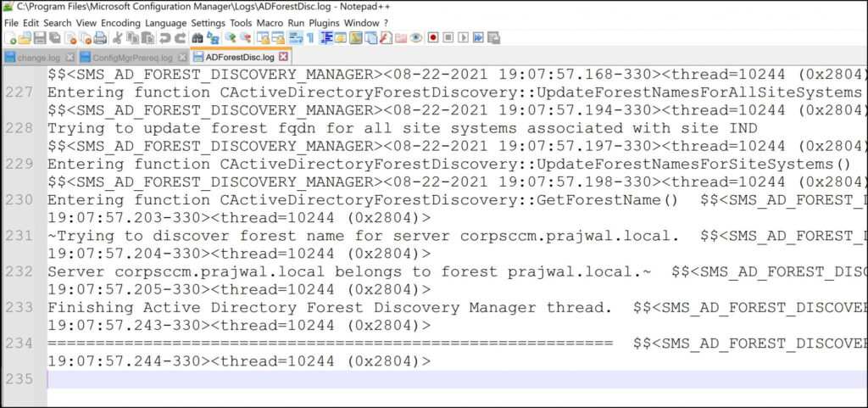Select the ADForestDisc.log tab
Image resolution: width=868 pixels, height=408 pixels.
239,57
